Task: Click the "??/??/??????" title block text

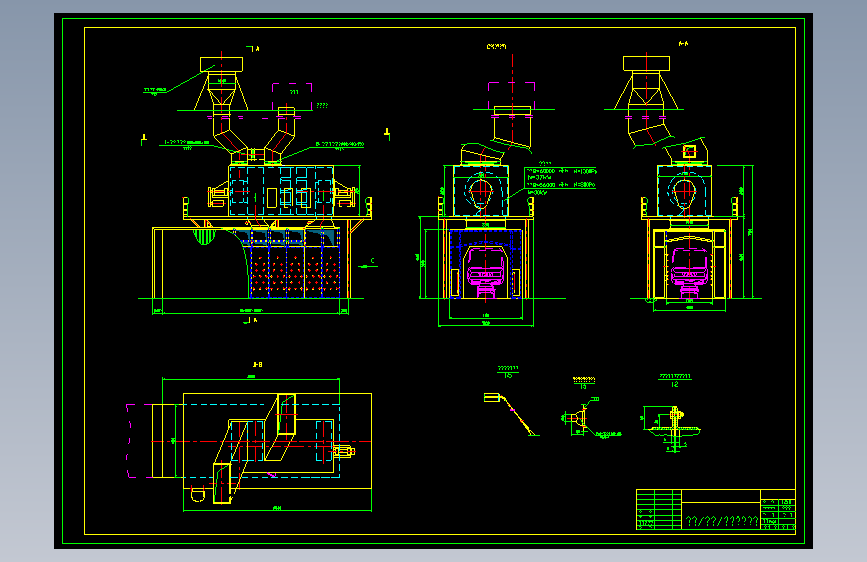Action: [722, 521]
